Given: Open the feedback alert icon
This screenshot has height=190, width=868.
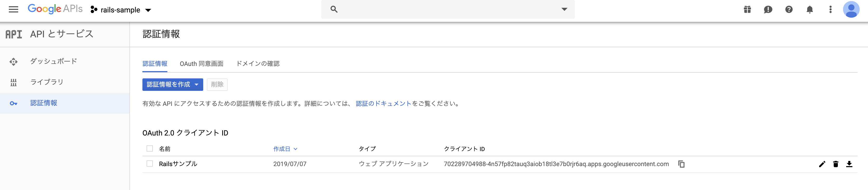Looking at the screenshot, I should pos(768,9).
